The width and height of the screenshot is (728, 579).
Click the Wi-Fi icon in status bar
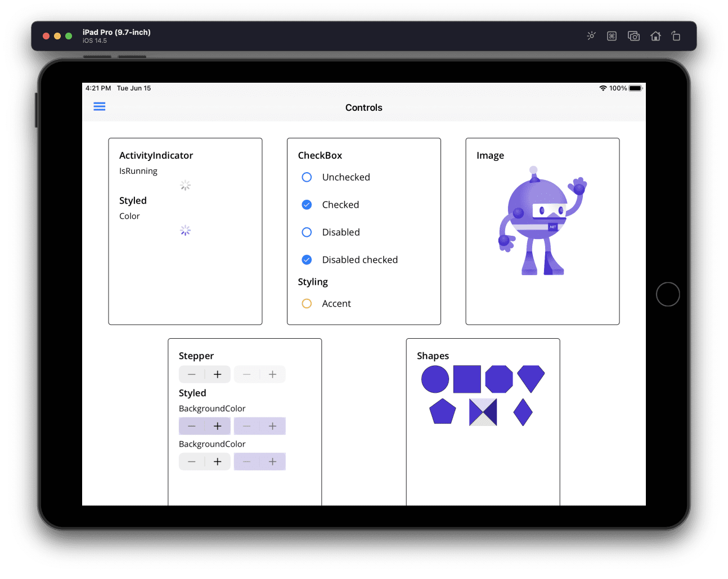point(603,88)
